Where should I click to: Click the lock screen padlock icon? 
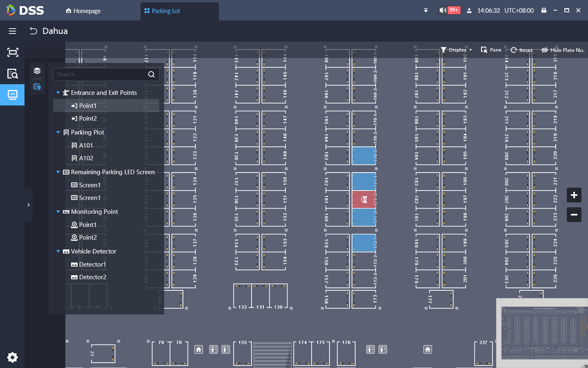tap(544, 10)
